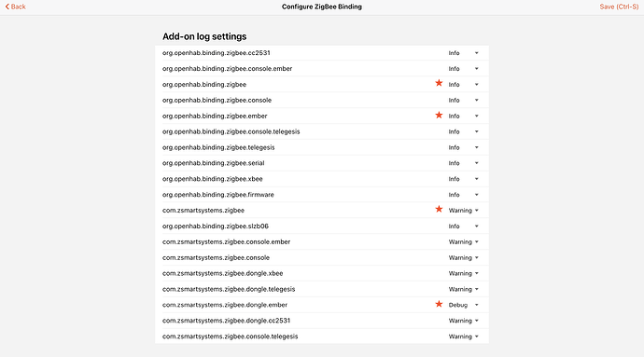
Task: Click the Configure ZigBee Binding title
Action: 322,7
